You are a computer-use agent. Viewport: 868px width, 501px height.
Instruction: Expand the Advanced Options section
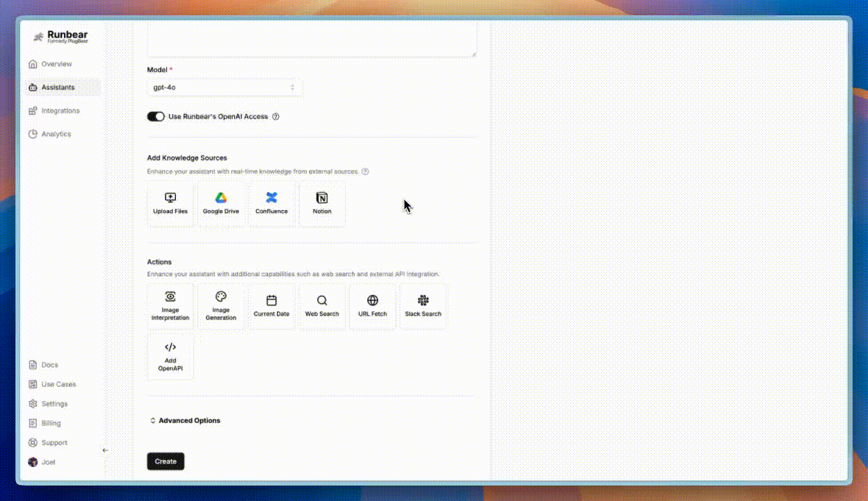(185, 421)
